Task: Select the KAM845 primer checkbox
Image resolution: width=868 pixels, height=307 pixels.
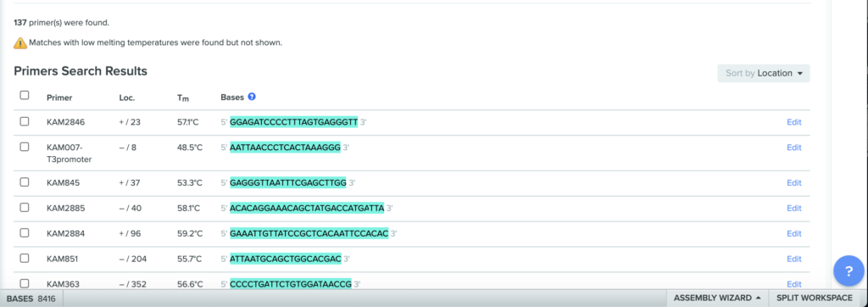Action: tap(25, 181)
